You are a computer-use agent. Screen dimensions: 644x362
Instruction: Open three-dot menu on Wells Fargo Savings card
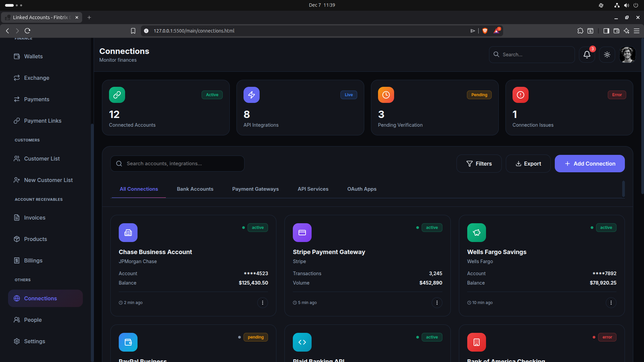point(611,303)
